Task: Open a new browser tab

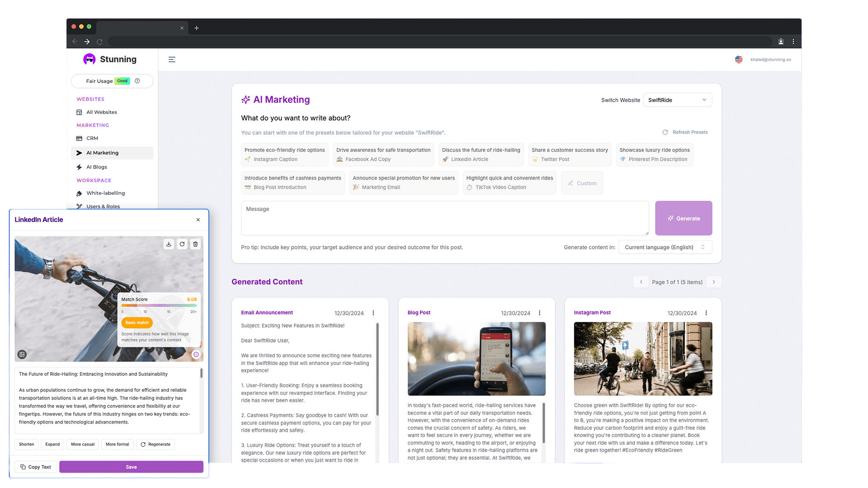Action: [x=197, y=28]
